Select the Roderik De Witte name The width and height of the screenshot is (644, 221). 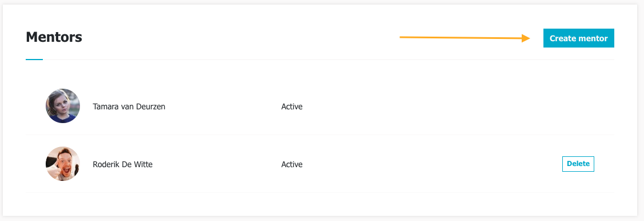pos(123,164)
